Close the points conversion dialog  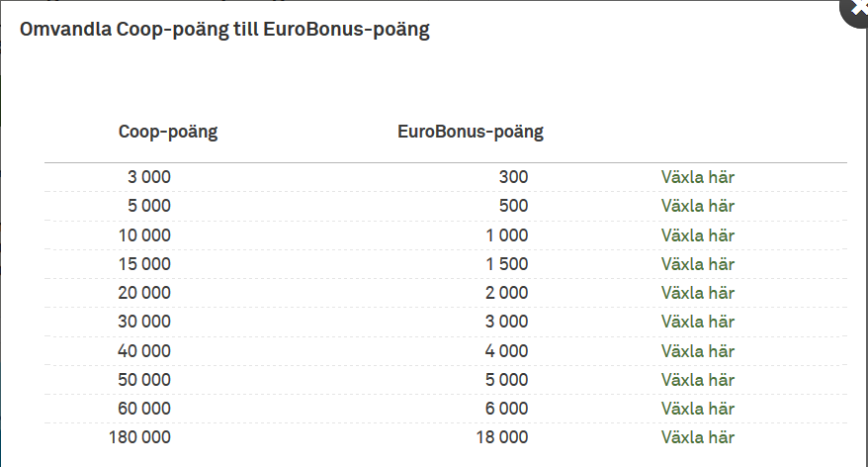pyautogui.click(x=857, y=8)
